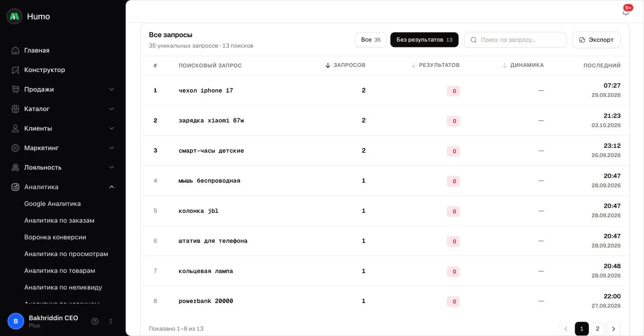Expand the Каталог section chevron

[112, 109]
